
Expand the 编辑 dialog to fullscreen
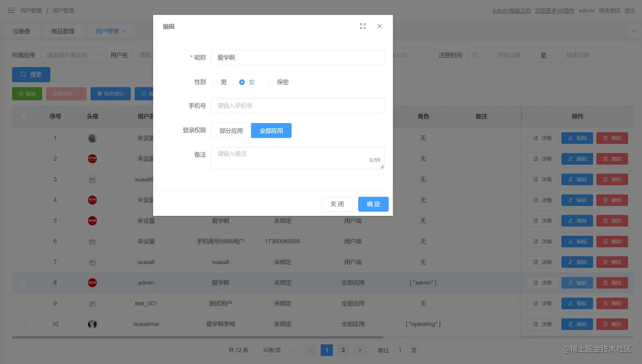point(363,26)
